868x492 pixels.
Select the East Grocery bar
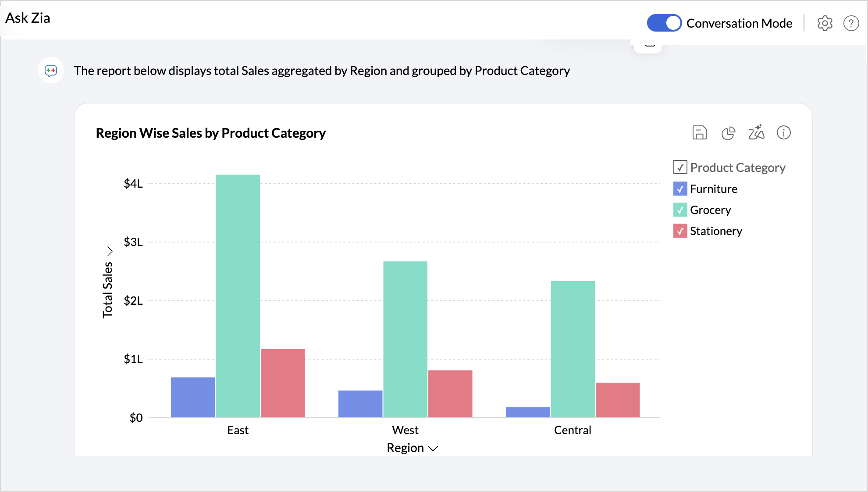click(x=238, y=296)
